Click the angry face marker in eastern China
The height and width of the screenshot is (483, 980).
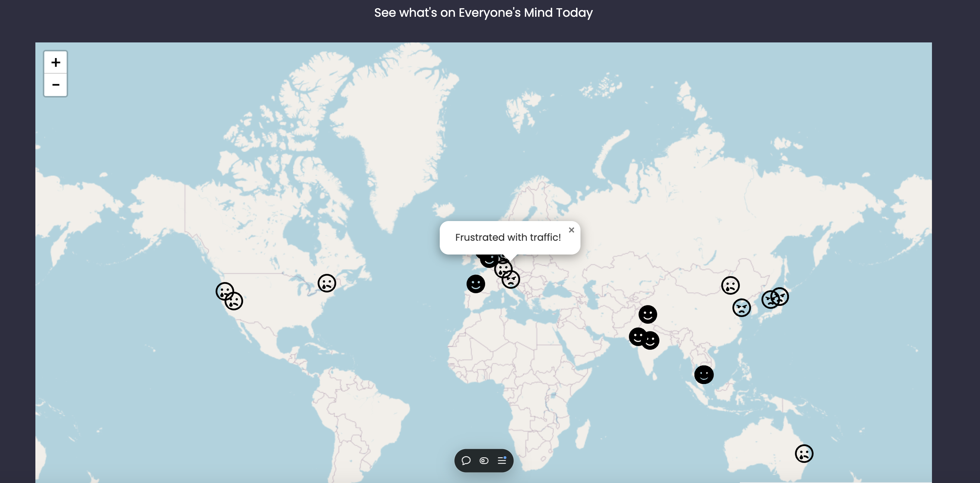pos(741,308)
